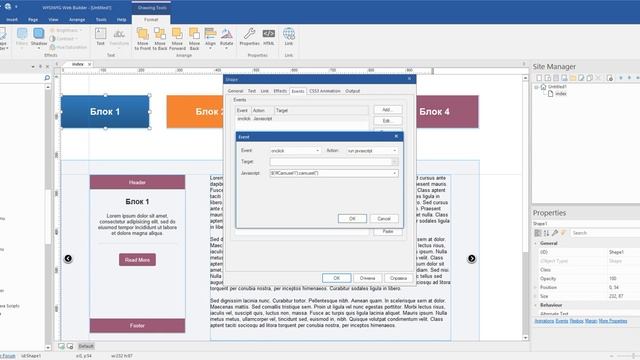640x360 pixels.
Task: Open the Arrange ribbon tab
Action: click(x=77, y=20)
